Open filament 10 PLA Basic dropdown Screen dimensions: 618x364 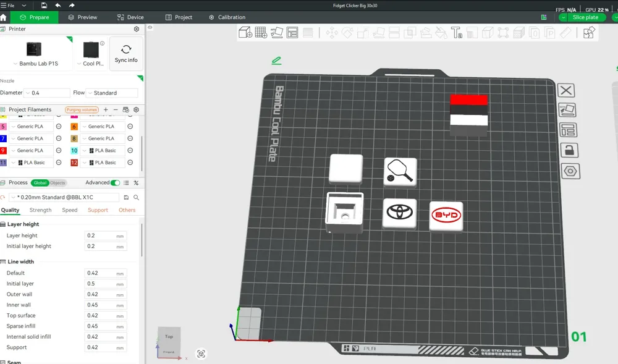coord(103,151)
